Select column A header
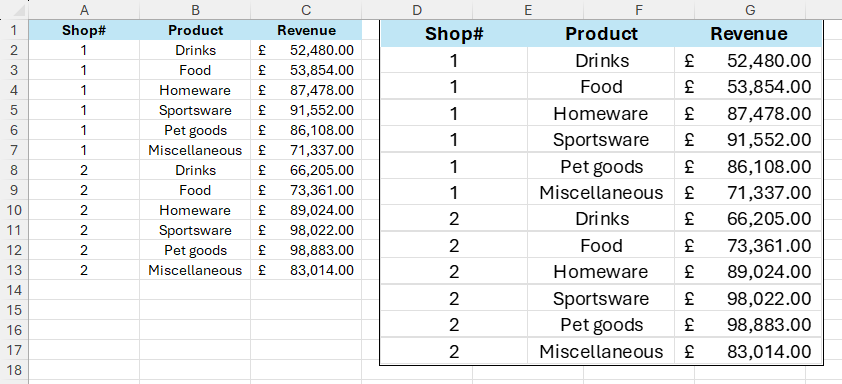The height and width of the screenshot is (384, 842). tap(84, 10)
